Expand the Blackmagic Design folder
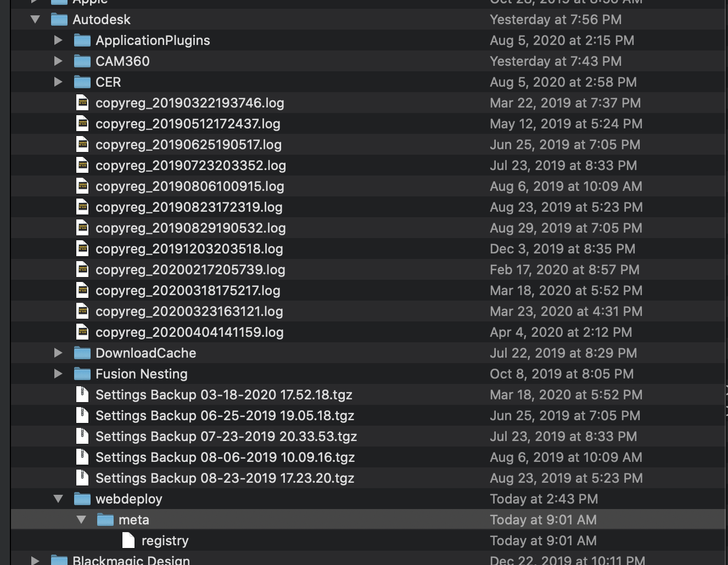Image resolution: width=728 pixels, height=565 pixels. click(x=35, y=560)
